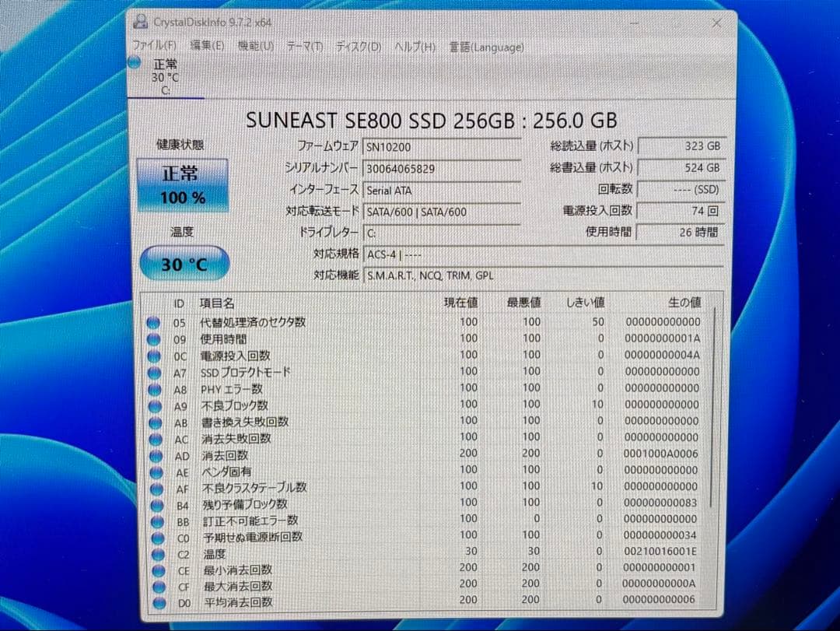Click the シリアルナンバー value field
The height and width of the screenshot is (631, 840).
click(x=442, y=167)
